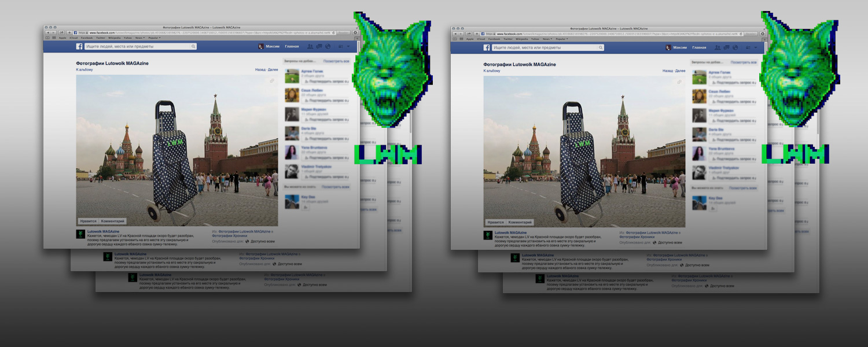Open Wikipedia bookmark in left front window

pos(115,38)
